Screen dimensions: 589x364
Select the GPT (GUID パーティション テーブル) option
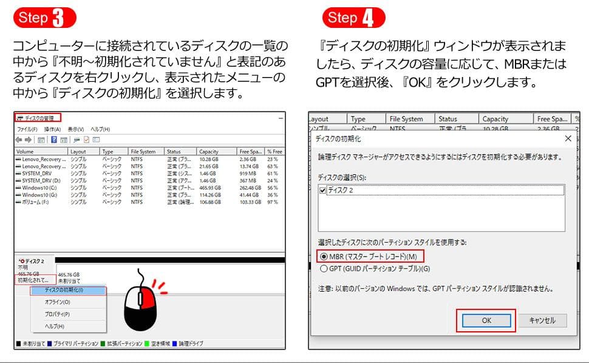pos(324,269)
